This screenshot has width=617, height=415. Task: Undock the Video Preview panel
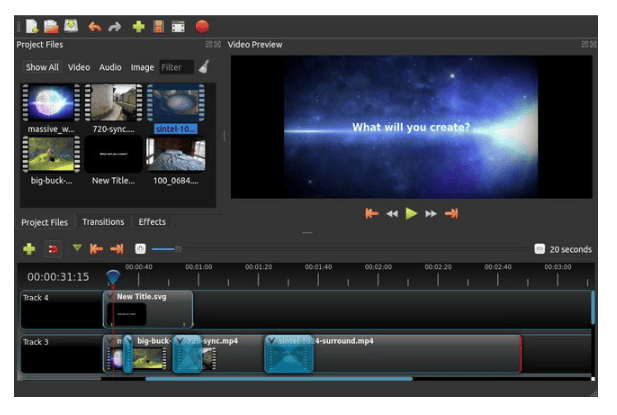585,44
